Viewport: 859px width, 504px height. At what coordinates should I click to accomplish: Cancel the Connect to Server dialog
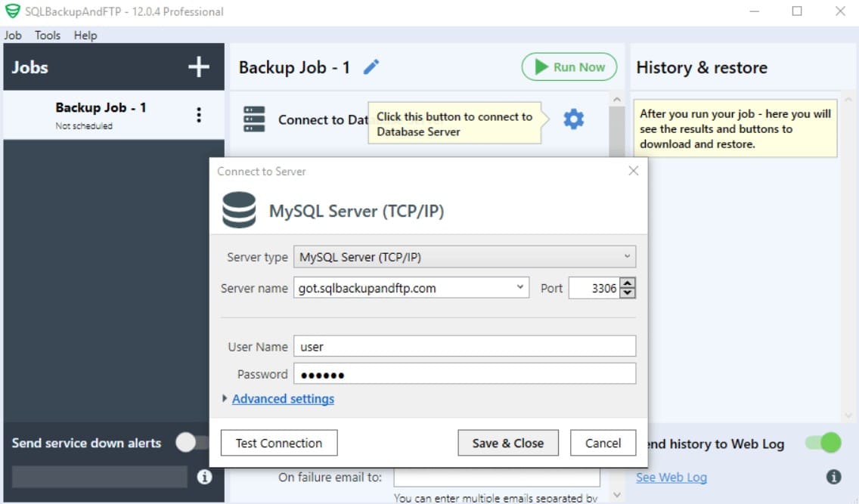pos(603,443)
